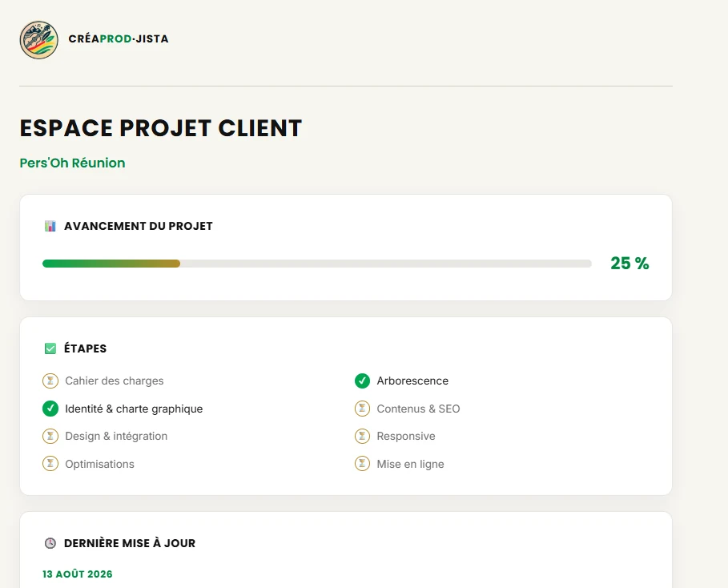Click the CréaProd-Jista round logo

39,40
